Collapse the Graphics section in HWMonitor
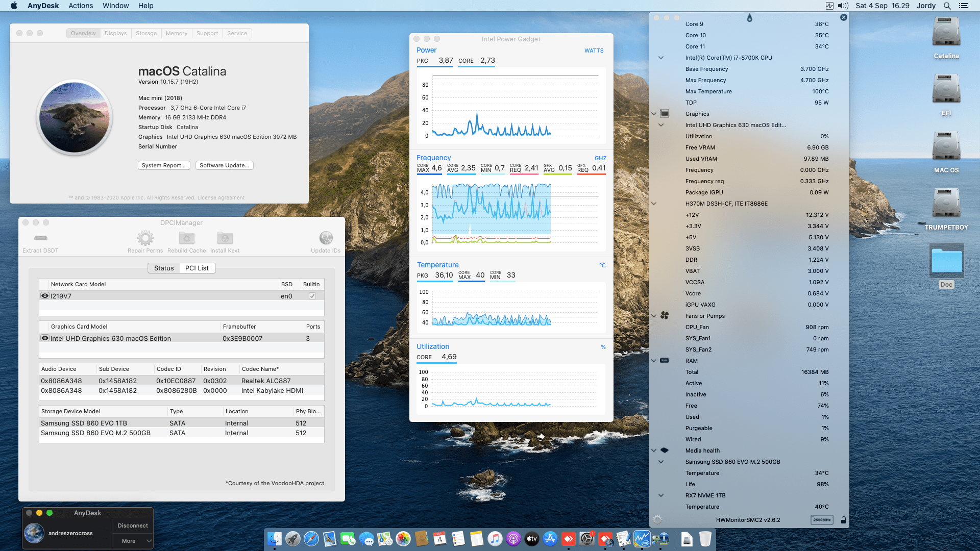980x551 pixels. click(654, 114)
